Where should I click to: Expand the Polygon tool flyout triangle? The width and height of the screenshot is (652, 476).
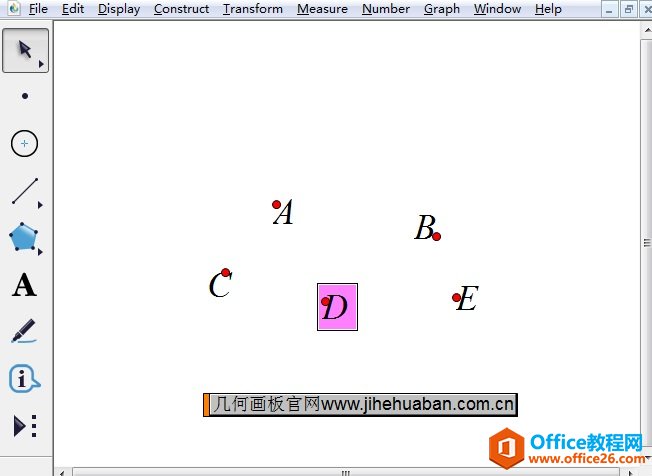[x=40, y=252]
